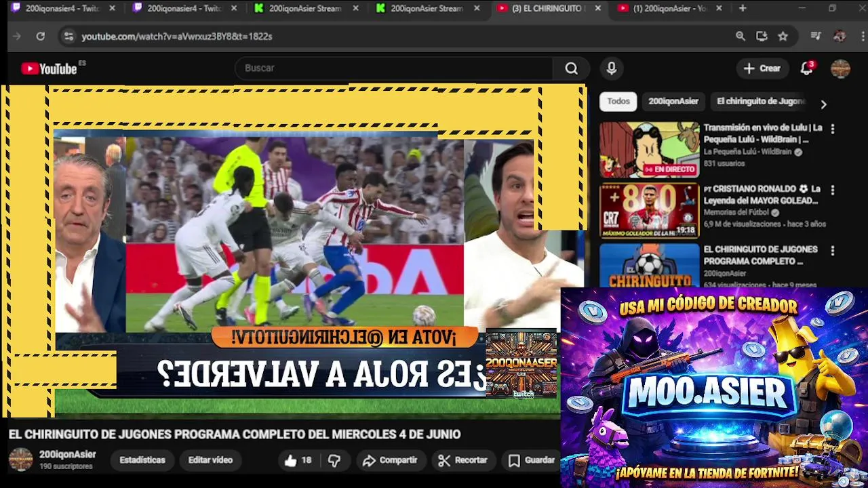Close the (3) EL CHIRINGUITO tab

click(597, 8)
